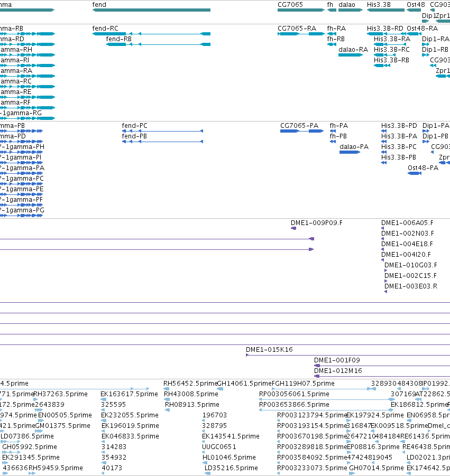
Task: Select the LD07386.5prime EST
Action: [10, 442]
